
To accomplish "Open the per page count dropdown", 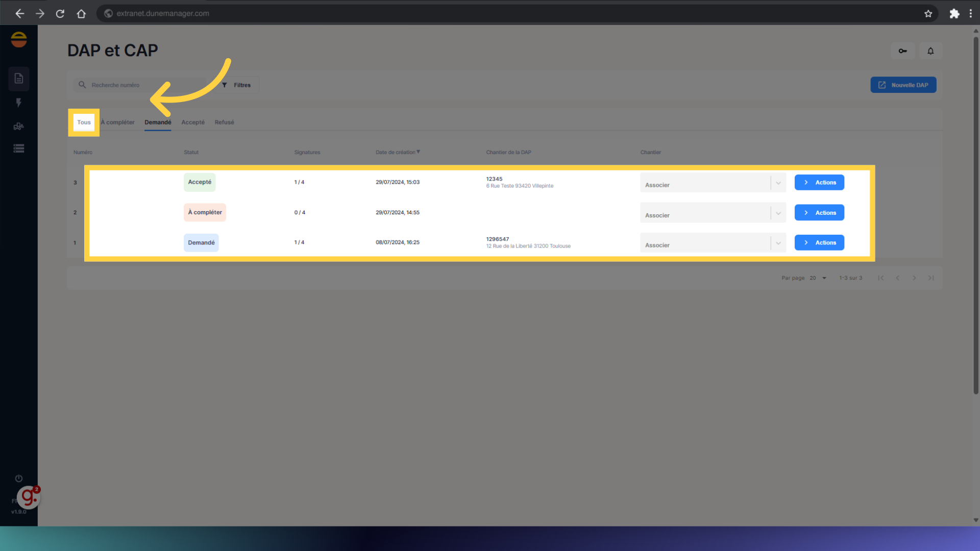I will tap(818, 278).
